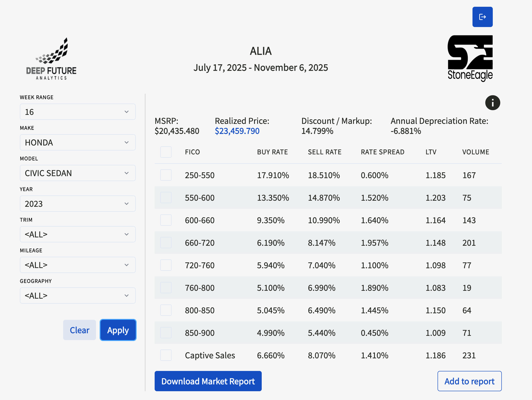Image resolution: width=532 pixels, height=400 pixels.
Task: Click the Clear filters button
Action: pos(79,330)
